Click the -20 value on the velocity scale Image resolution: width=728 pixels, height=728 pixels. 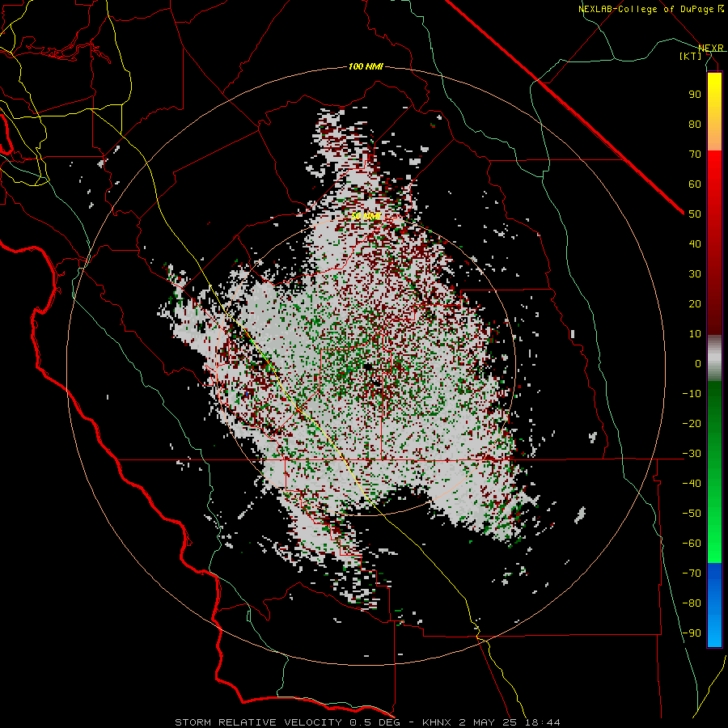[692, 423]
